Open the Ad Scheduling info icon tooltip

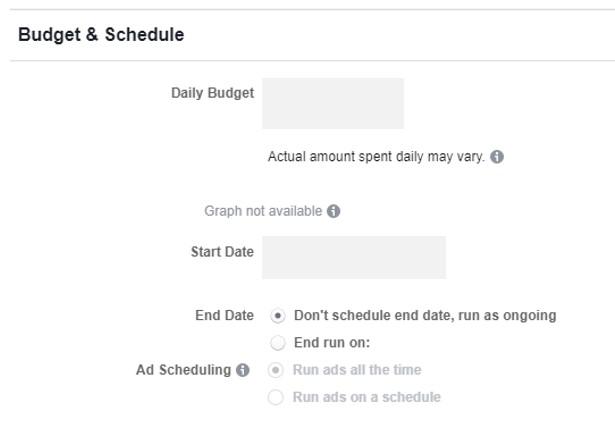242,370
